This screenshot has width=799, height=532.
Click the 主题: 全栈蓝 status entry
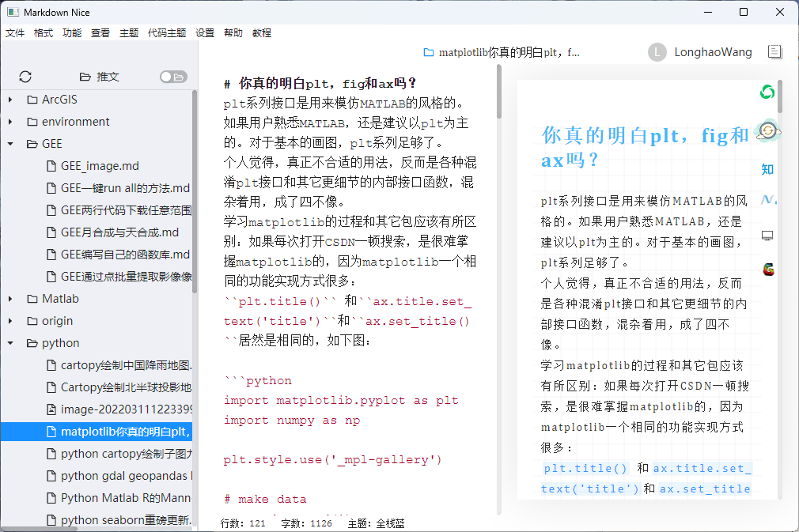point(376,523)
